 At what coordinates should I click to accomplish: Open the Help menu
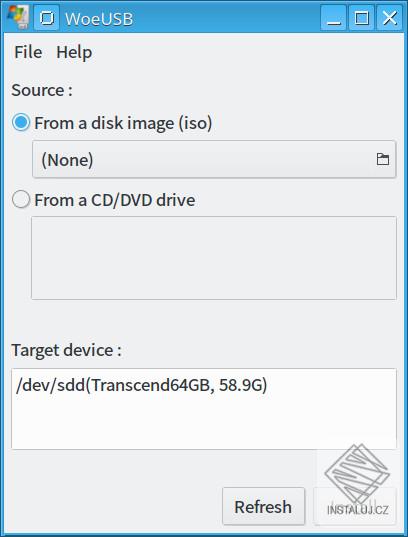click(74, 53)
